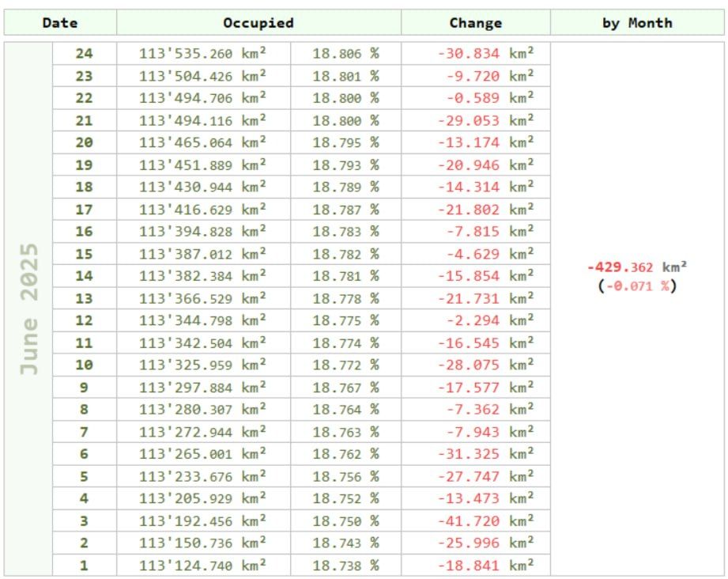Viewport: 728px width, 579px height.
Task: Click the Occupied column header
Action: point(258,23)
